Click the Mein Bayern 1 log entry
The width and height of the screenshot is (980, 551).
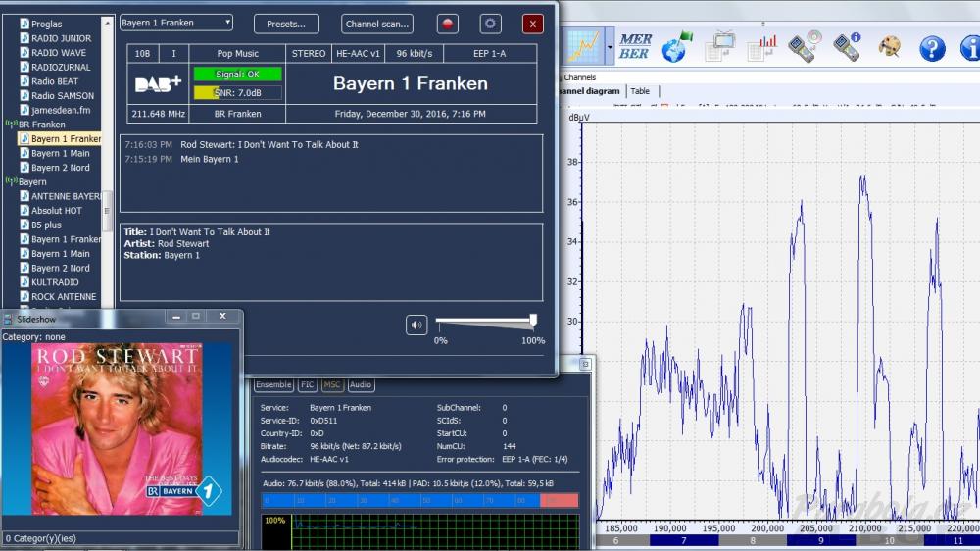click(181, 159)
